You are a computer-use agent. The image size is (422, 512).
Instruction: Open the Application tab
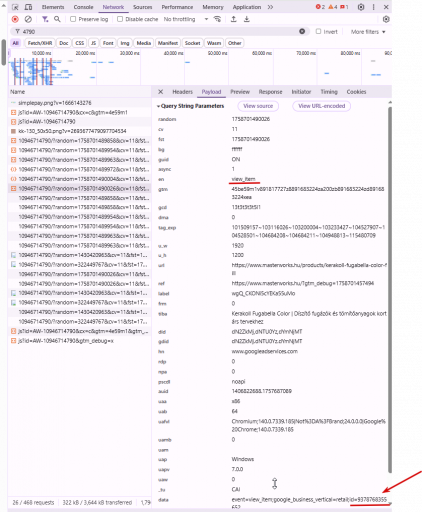click(x=247, y=7)
